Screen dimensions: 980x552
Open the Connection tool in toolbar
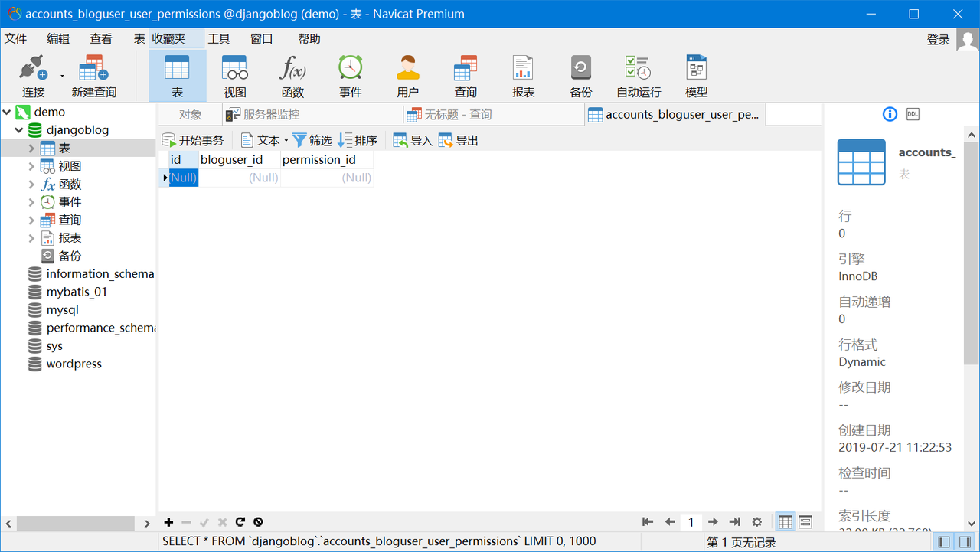[33, 76]
